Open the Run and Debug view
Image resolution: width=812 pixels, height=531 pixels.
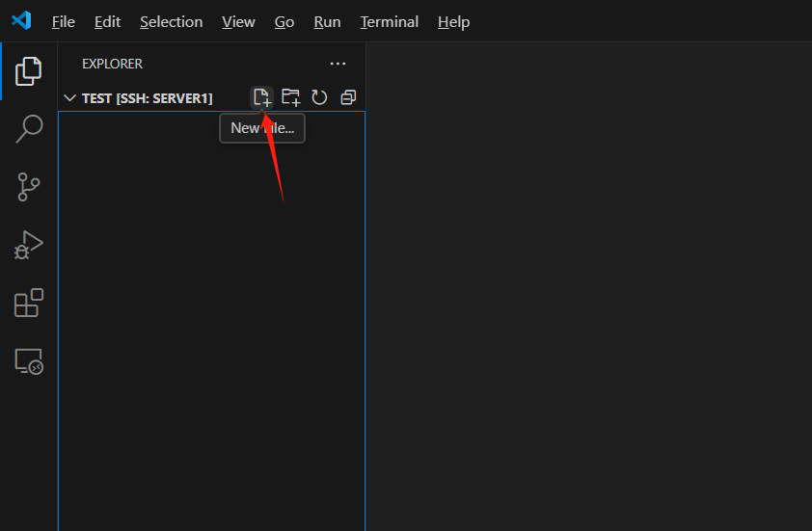pos(29,245)
